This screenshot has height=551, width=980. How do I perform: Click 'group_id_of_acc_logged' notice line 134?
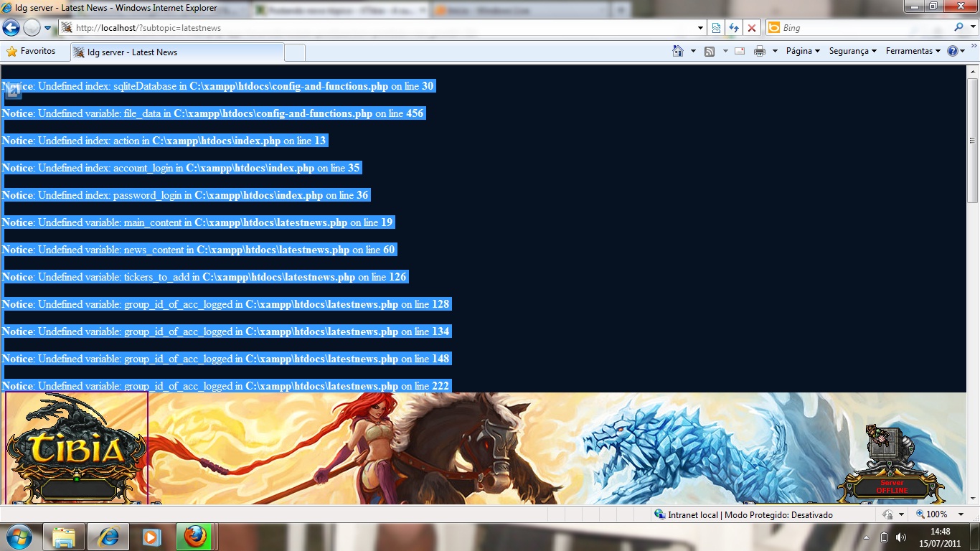226,331
